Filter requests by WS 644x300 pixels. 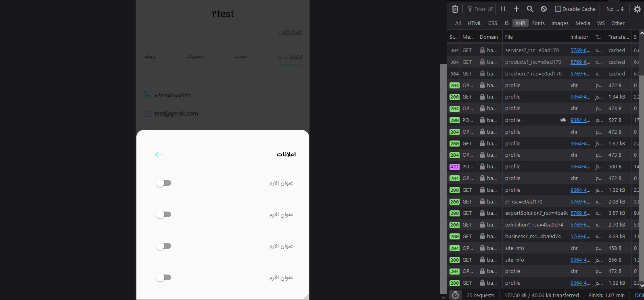[x=601, y=23]
